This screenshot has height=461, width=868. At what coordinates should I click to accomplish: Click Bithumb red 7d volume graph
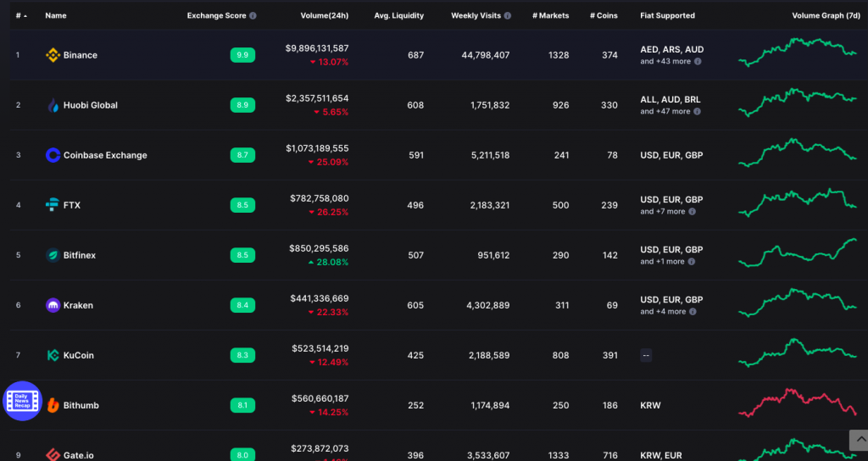tap(797, 403)
